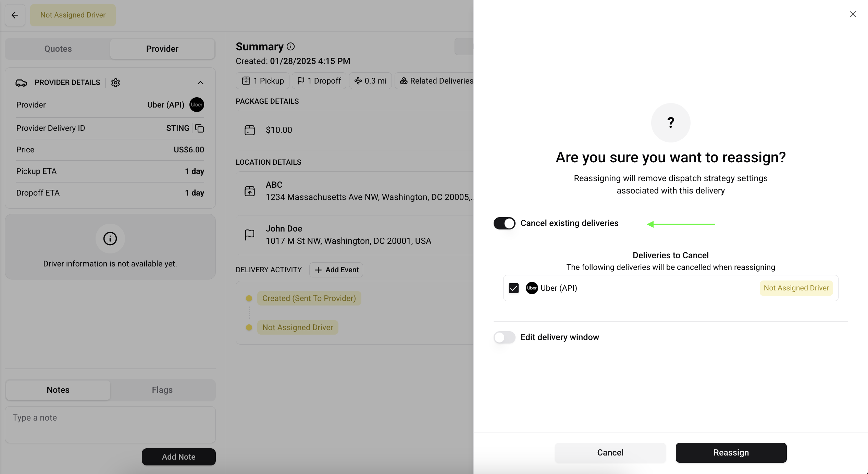The height and width of the screenshot is (474, 868).
Task: Open provider settings gear icon
Action: [115, 83]
